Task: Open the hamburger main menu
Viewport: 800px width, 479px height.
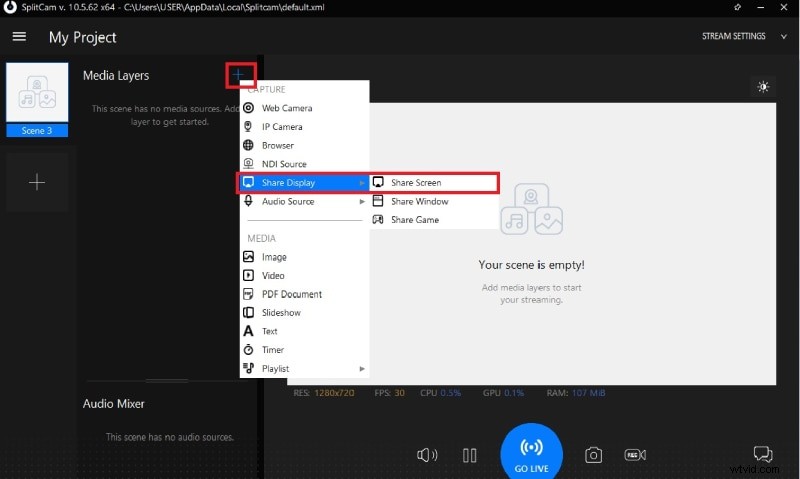Action: coord(19,37)
